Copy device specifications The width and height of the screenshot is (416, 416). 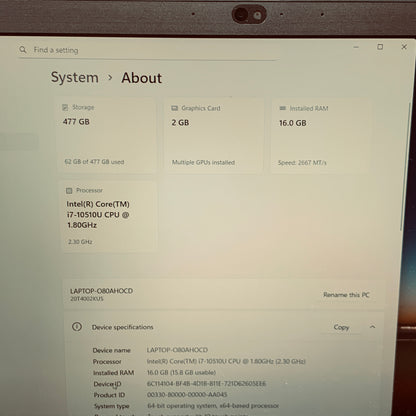pos(341,327)
